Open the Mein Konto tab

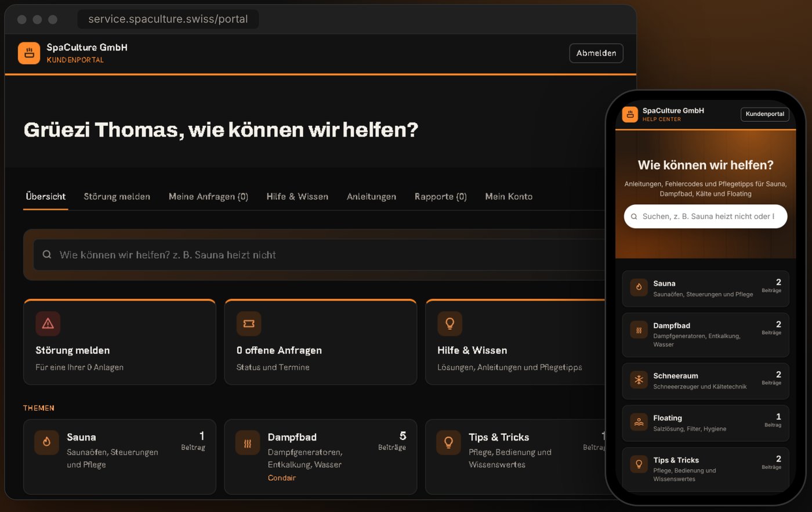pyautogui.click(x=509, y=196)
